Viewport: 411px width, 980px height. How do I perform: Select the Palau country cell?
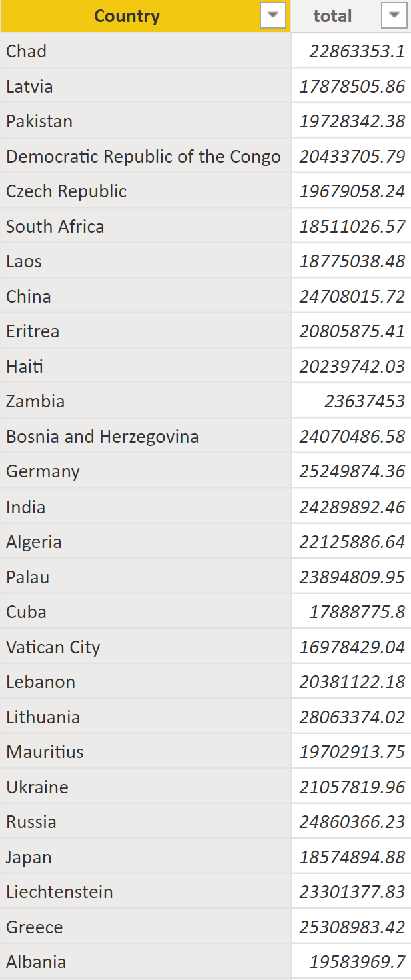pyautogui.click(x=28, y=577)
